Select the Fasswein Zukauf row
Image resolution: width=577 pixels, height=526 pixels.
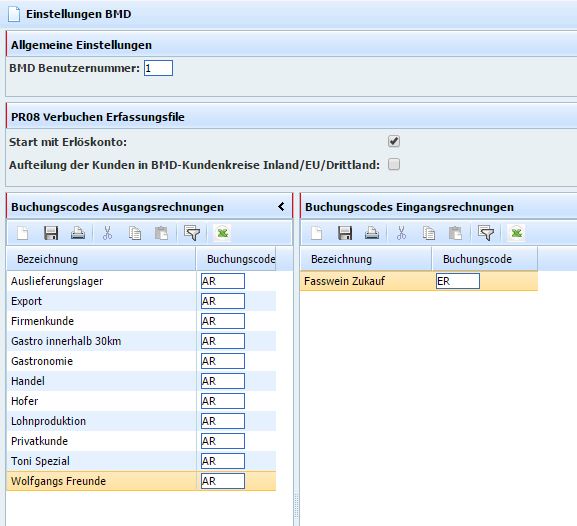coord(419,281)
